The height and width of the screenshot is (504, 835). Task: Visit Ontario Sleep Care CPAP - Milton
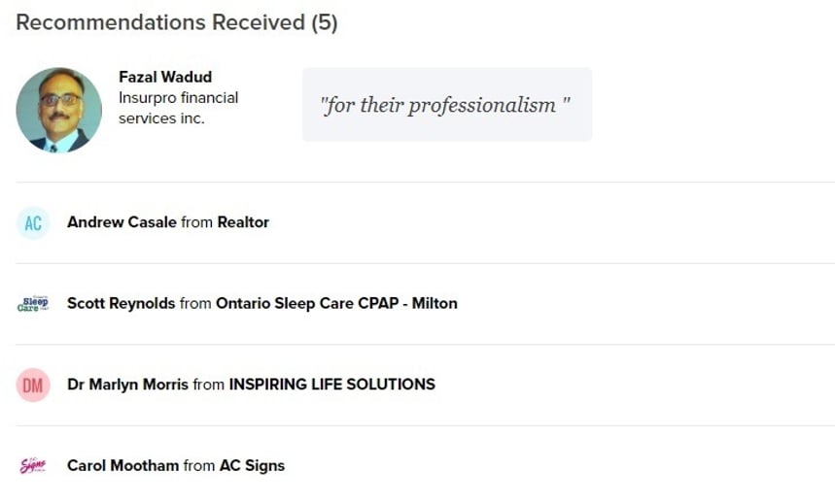336,303
